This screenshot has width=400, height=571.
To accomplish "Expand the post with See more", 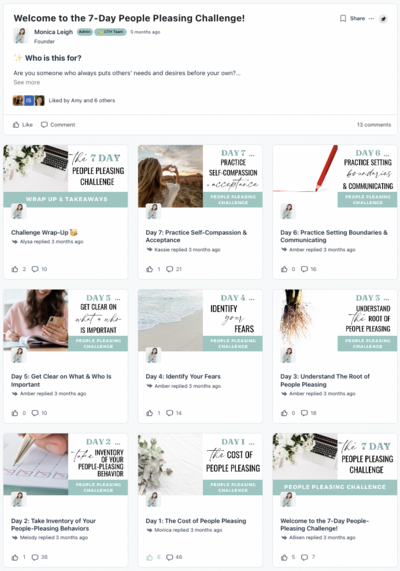I will 27,82.
